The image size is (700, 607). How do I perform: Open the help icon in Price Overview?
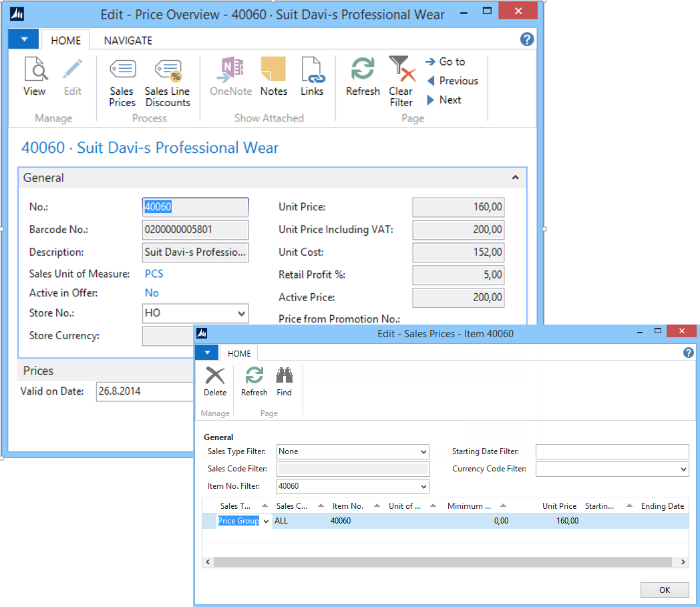coord(527,39)
